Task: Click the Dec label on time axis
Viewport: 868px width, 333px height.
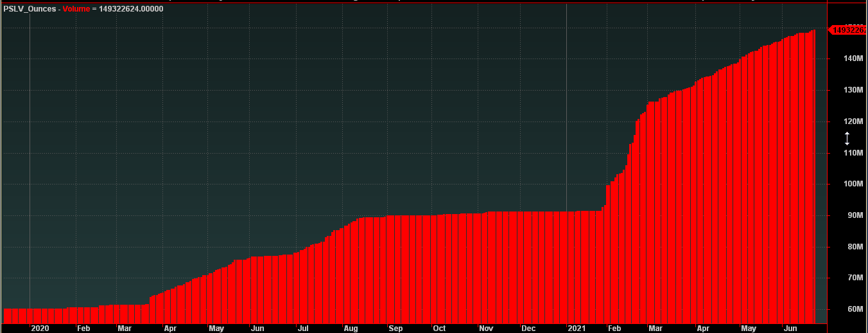Action: click(528, 328)
